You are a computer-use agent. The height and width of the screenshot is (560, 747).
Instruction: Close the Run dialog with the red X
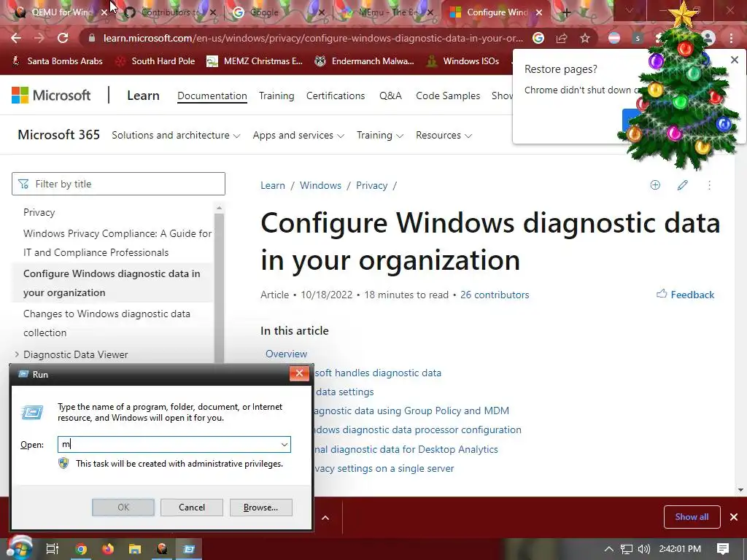[299, 374]
